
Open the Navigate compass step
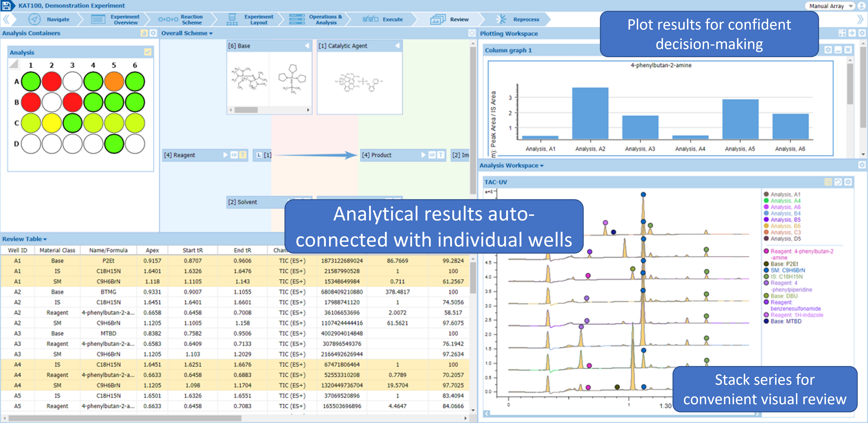[x=35, y=19]
